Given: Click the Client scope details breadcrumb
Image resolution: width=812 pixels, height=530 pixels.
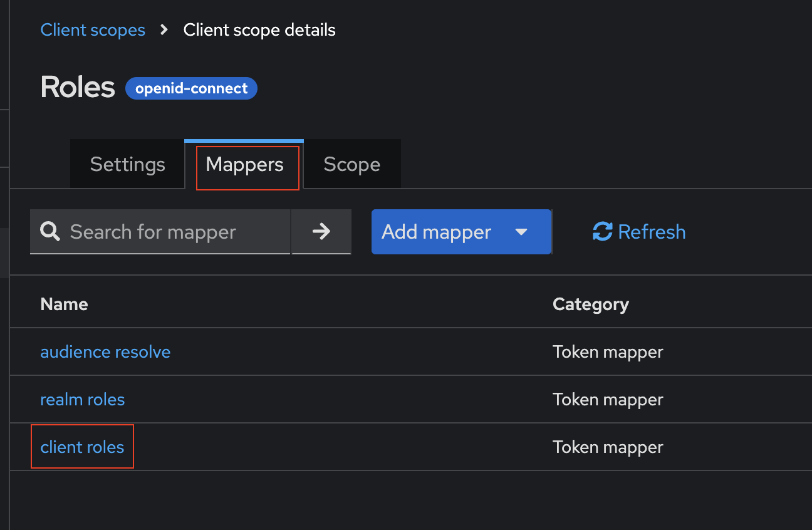Looking at the screenshot, I should pos(259,29).
